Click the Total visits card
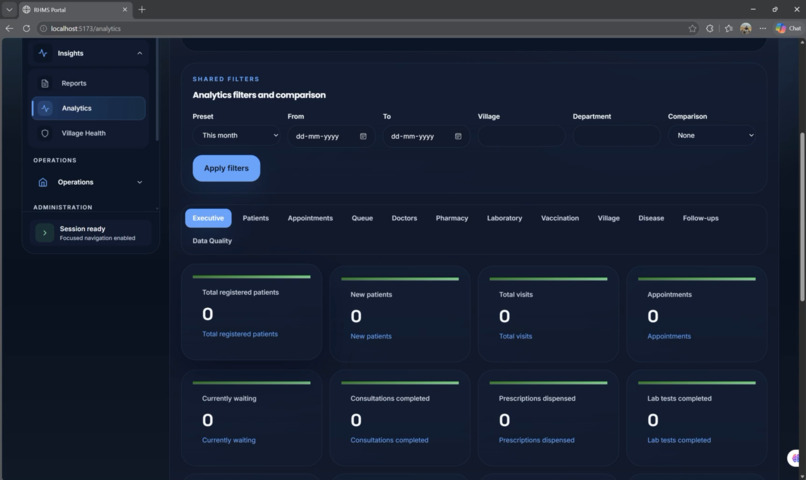806x480 pixels. point(548,313)
